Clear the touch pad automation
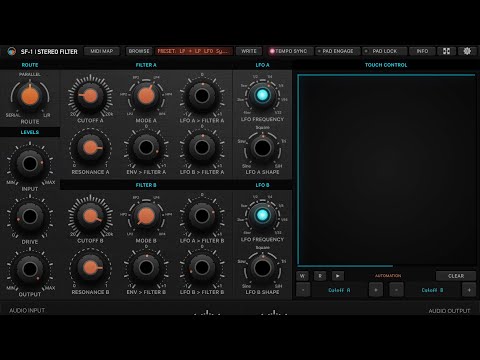The height and width of the screenshot is (360, 480). tap(456, 276)
